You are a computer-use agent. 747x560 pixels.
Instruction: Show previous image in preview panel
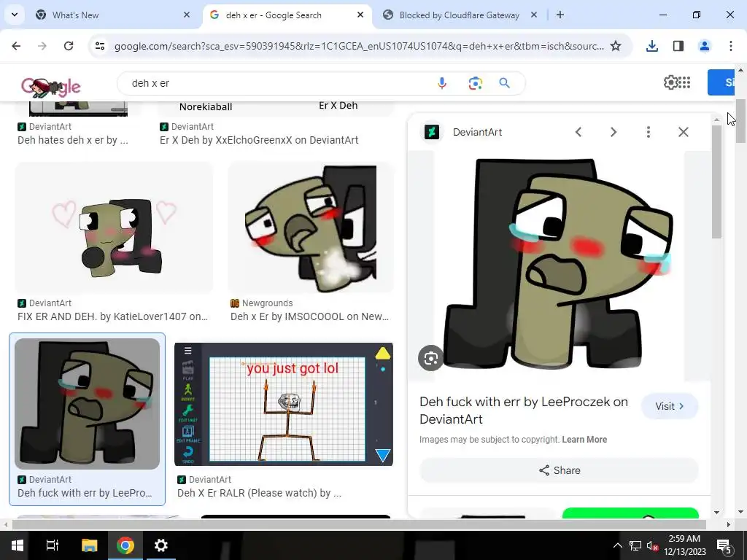click(578, 132)
